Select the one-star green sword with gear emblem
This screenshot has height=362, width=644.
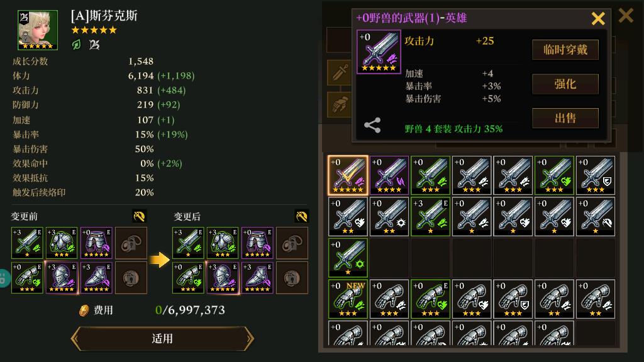(x=348, y=258)
